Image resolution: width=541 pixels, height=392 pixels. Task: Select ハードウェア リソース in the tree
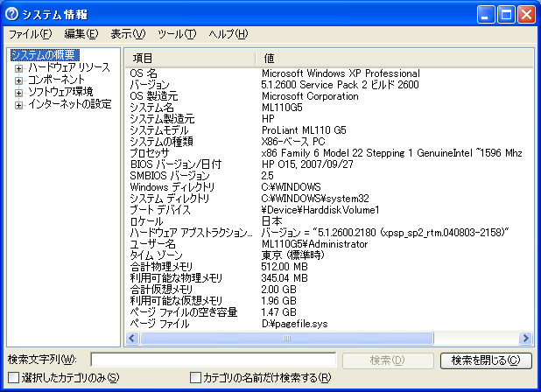(68, 67)
